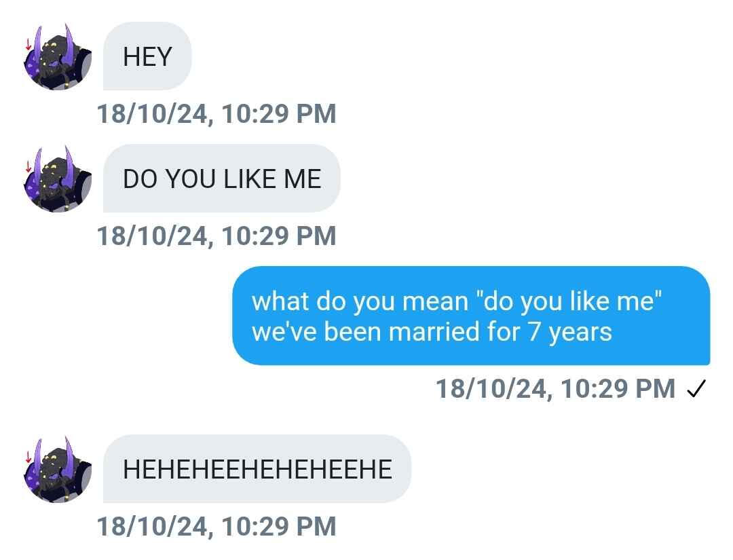Click the "married for 7 years" text line
This screenshot has height=560, width=733.
tap(468, 333)
